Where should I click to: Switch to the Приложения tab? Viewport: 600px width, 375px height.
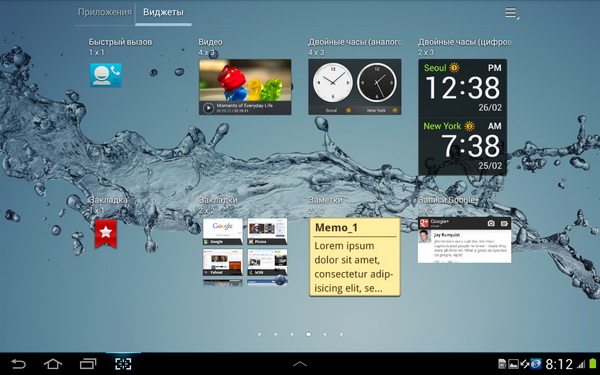coord(105,12)
